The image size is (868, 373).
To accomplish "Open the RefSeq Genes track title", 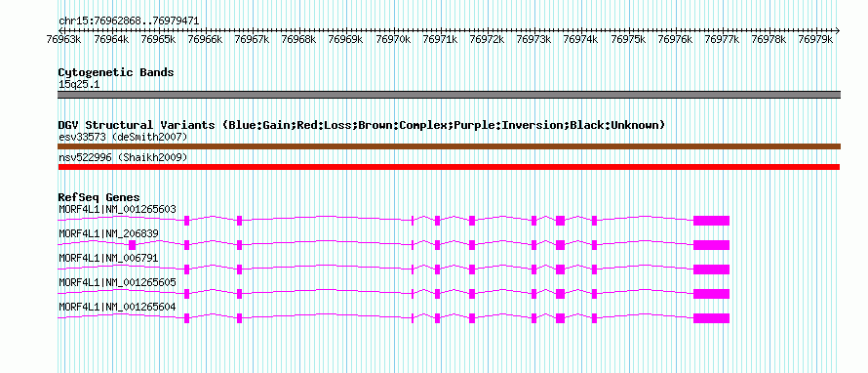I will click(x=99, y=197).
